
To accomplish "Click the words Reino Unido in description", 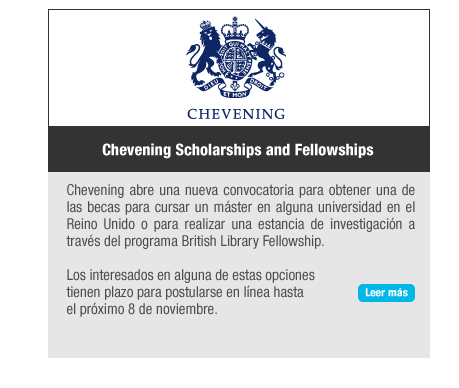I will (100, 224).
